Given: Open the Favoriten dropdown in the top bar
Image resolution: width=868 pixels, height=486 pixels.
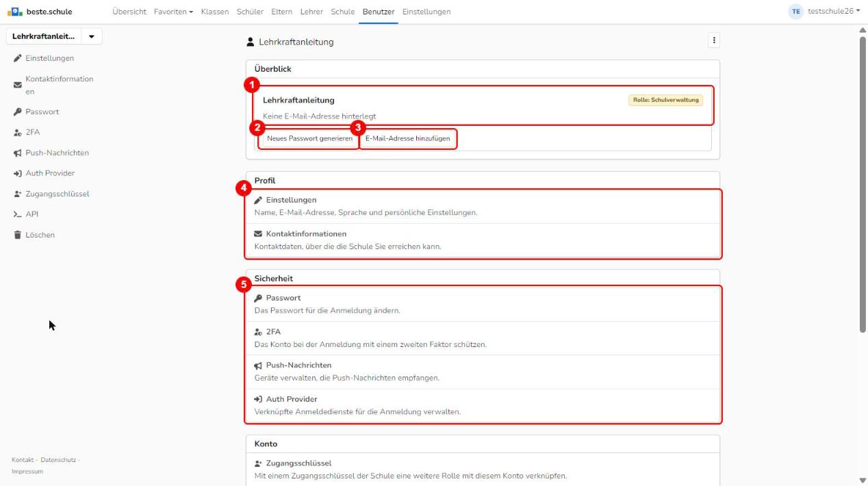Looking at the screenshot, I should point(174,12).
